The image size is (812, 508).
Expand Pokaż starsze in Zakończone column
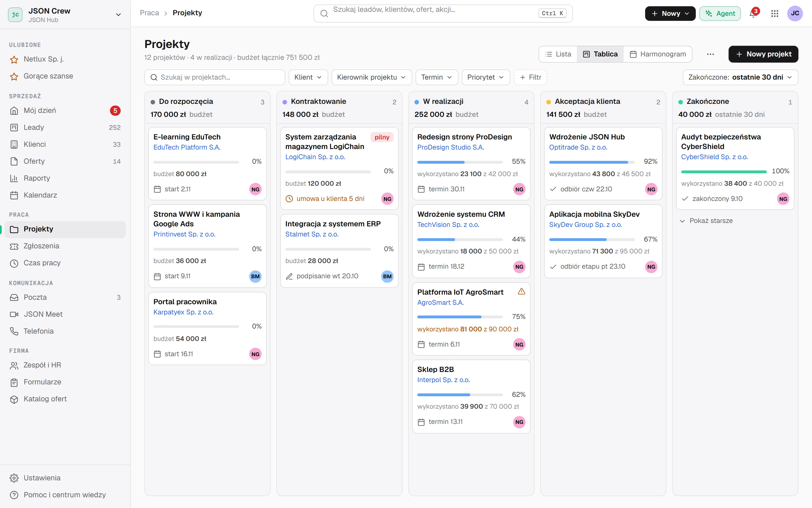[x=706, y=221]
